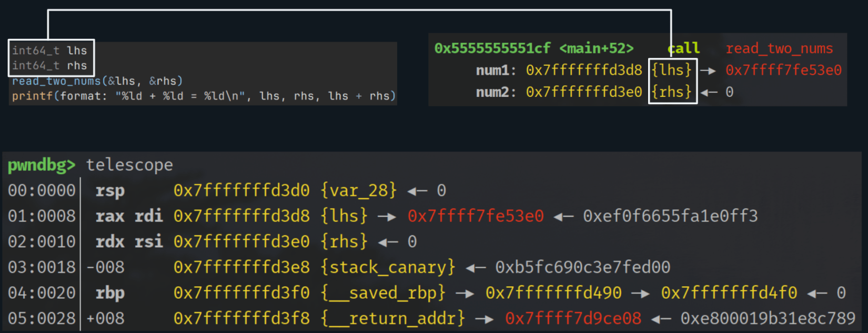
Task: Click the num1: argument label
Action: click(496, 70)
